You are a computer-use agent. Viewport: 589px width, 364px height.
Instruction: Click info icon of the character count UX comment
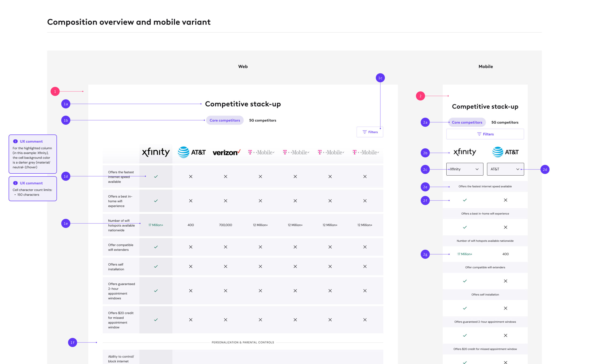click(x=15, y=183)
